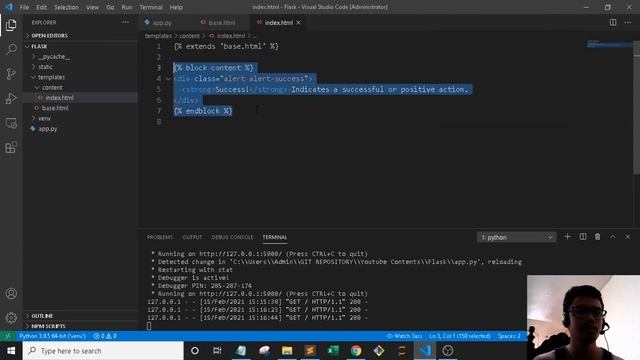Viewport: 640px width, 360px height.
Task: Close the terminal panel
Action: click(628, 237)
